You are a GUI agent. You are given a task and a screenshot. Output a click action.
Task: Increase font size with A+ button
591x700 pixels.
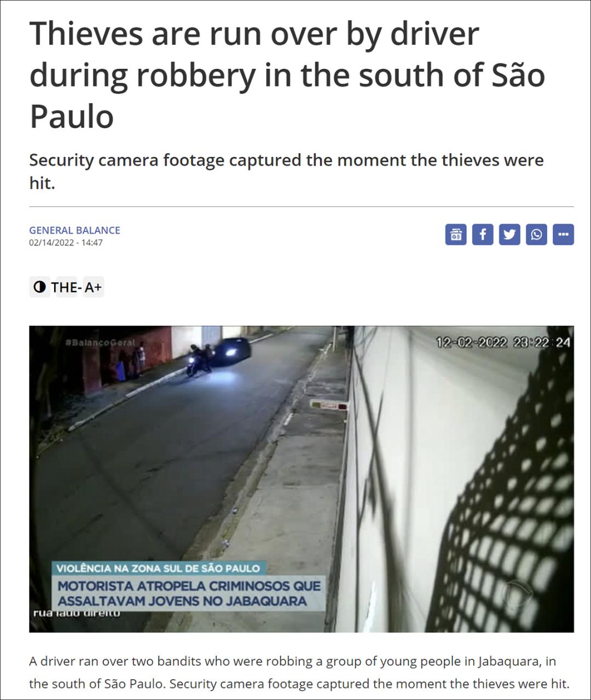pyautogui.click(x=93, y=287)
